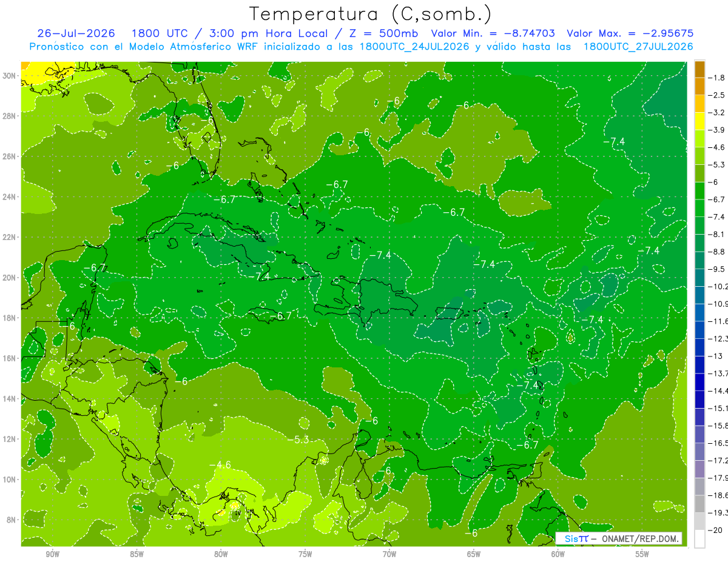The width and height of the screenshot is (728, 562).
Task: Click the 14N latitude axis label
Action: [9, 398]
